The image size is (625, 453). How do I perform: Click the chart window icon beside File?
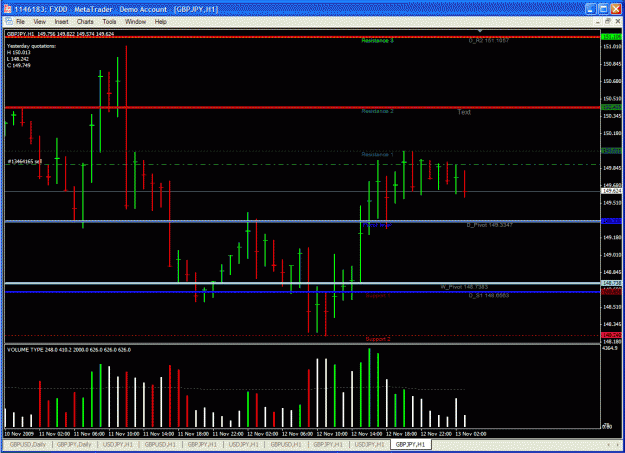9,22
